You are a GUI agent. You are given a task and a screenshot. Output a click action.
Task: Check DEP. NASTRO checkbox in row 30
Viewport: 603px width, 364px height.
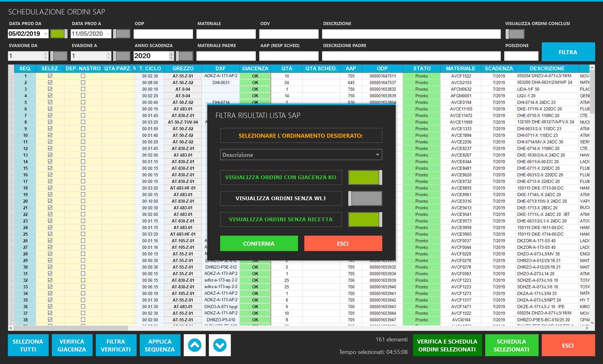coord(83,267)
